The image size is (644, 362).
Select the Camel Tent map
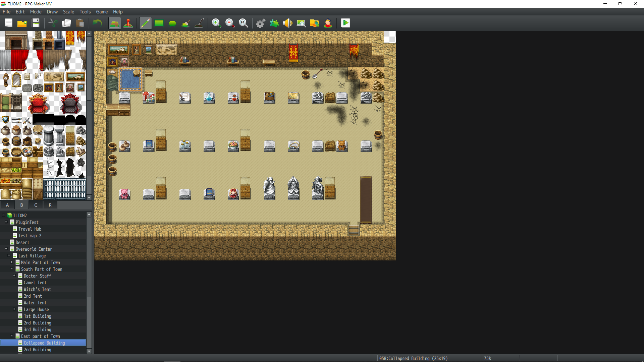(x=35, y=283)
